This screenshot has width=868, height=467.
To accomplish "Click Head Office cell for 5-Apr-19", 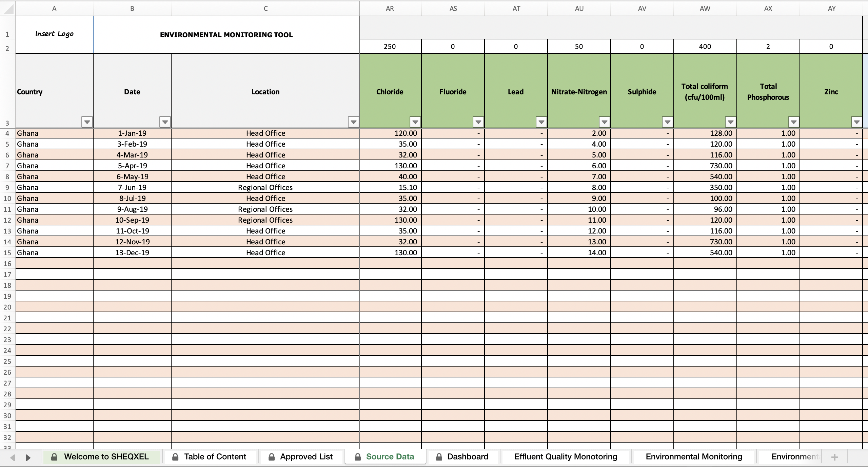I will [265, 166].
